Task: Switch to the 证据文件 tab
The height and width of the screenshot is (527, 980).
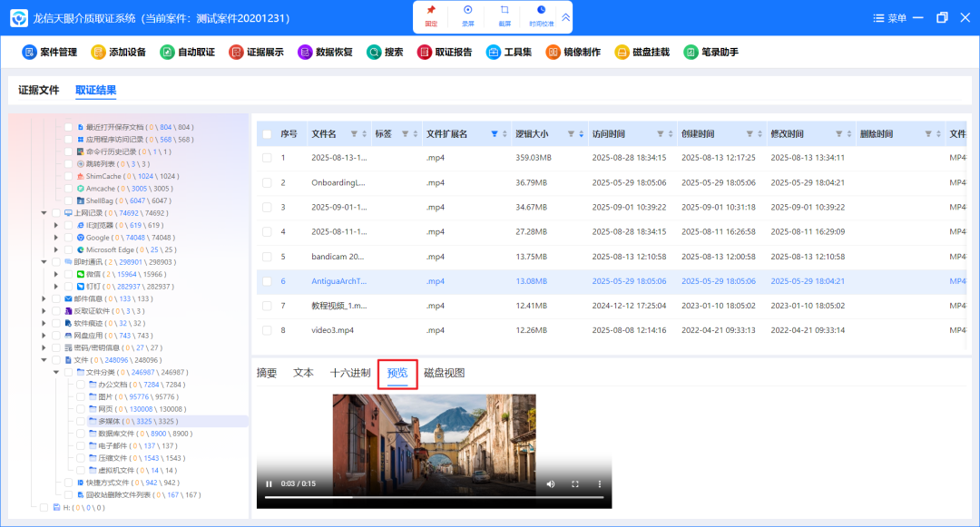Action: click(38, 91)
